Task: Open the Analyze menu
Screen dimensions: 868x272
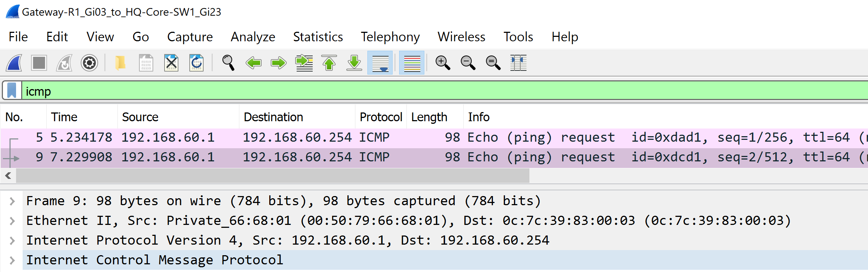Action: 253,37
